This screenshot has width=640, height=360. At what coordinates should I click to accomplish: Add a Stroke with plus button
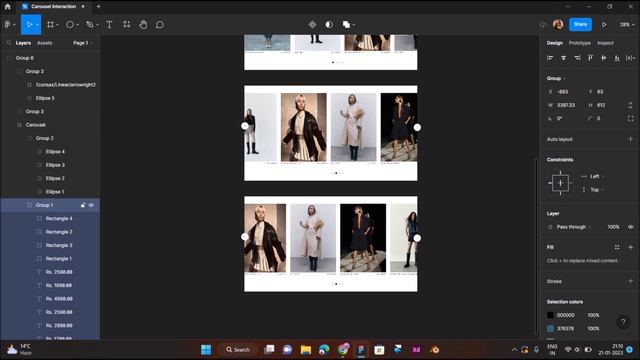click(631, 281)
